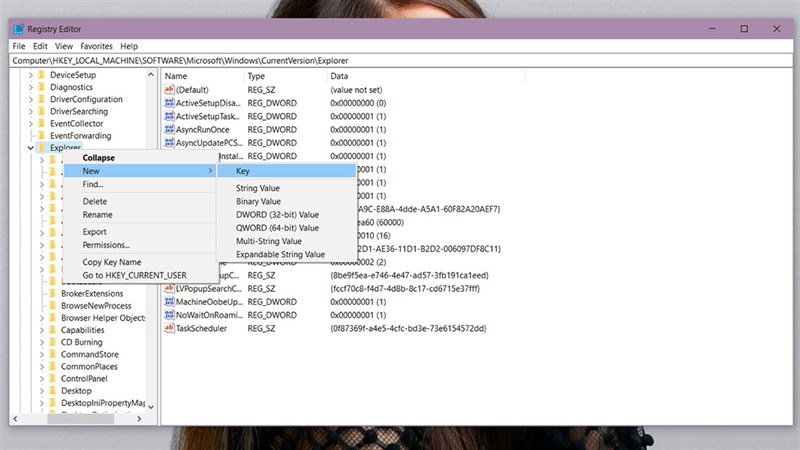Open the Edit menu

[x=40, y=46]
